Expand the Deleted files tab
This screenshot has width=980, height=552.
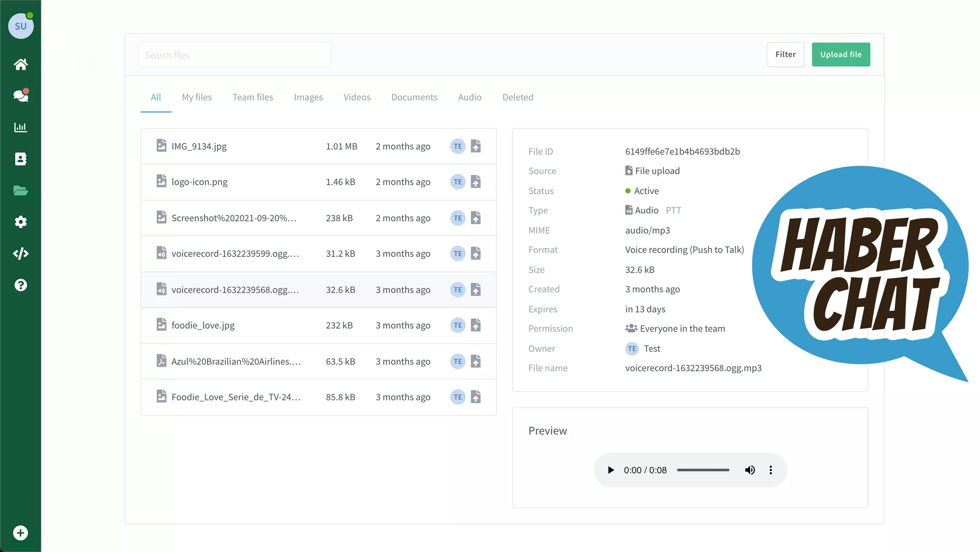click(x=518, y=97)
